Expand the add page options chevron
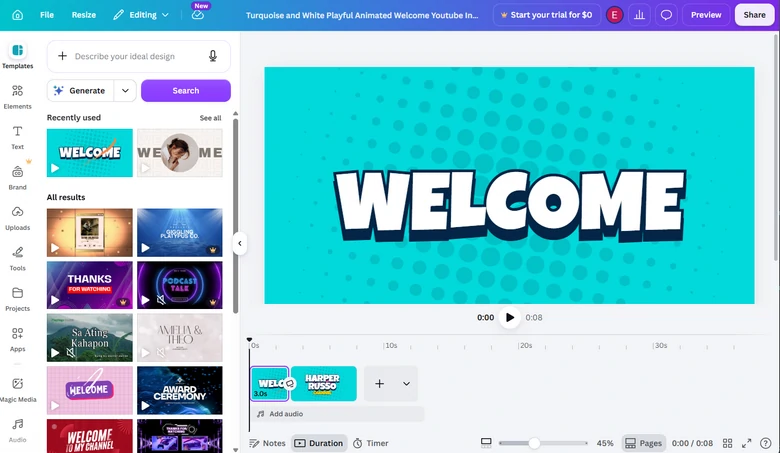This screenshot has height=453, width=780. pos(406,383)
